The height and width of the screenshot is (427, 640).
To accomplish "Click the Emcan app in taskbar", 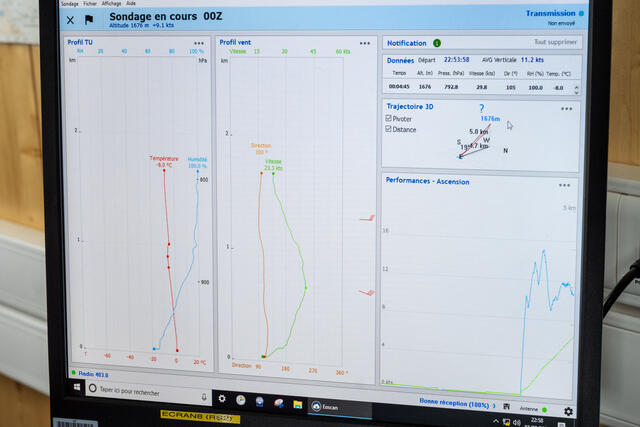I will pyautogui.click(x=323, y=406).
